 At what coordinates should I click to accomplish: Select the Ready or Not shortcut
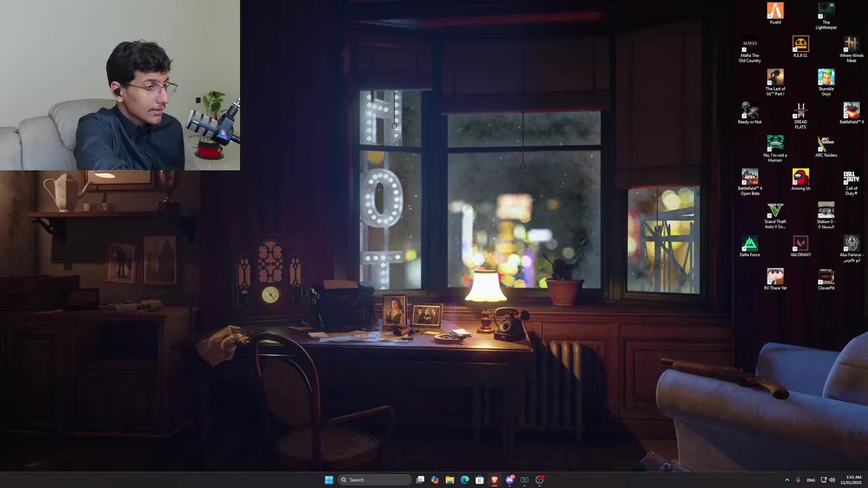pyautogui.click(x=749, y=113)
